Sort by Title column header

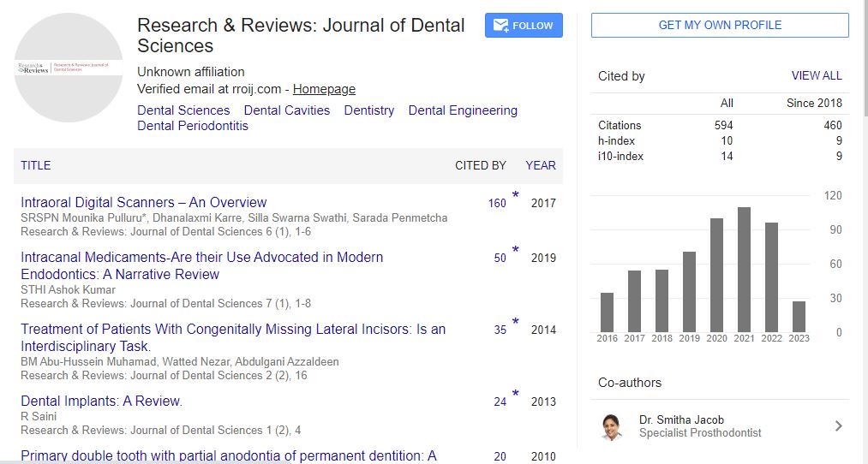pos(36,165)
